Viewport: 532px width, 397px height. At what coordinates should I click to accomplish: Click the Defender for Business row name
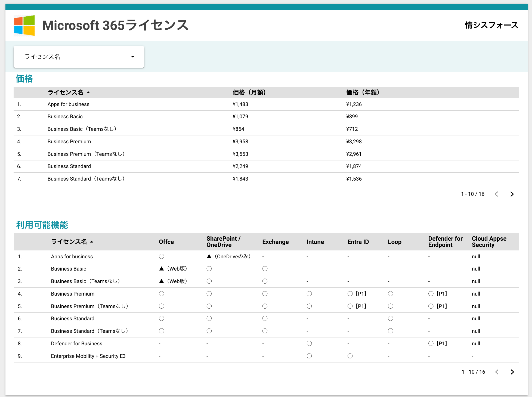(76, 343)
